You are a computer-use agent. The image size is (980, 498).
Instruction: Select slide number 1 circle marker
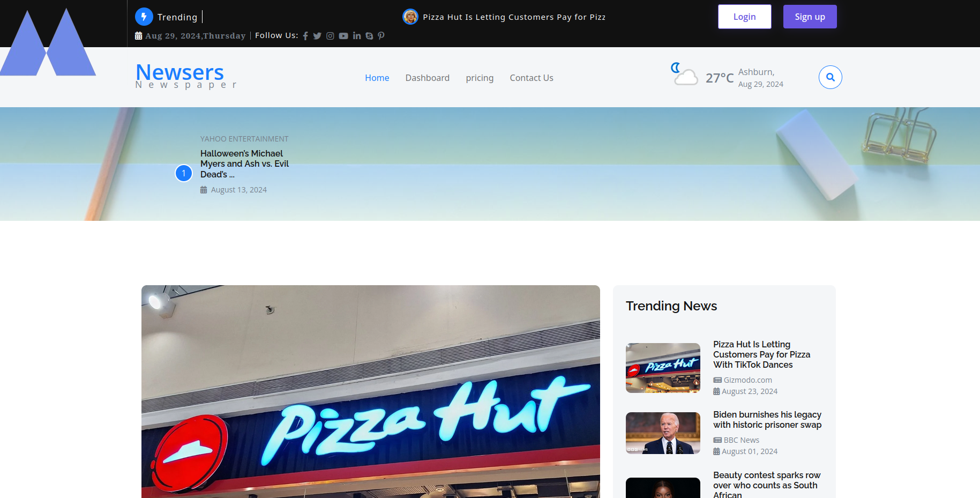click(184, 173)
